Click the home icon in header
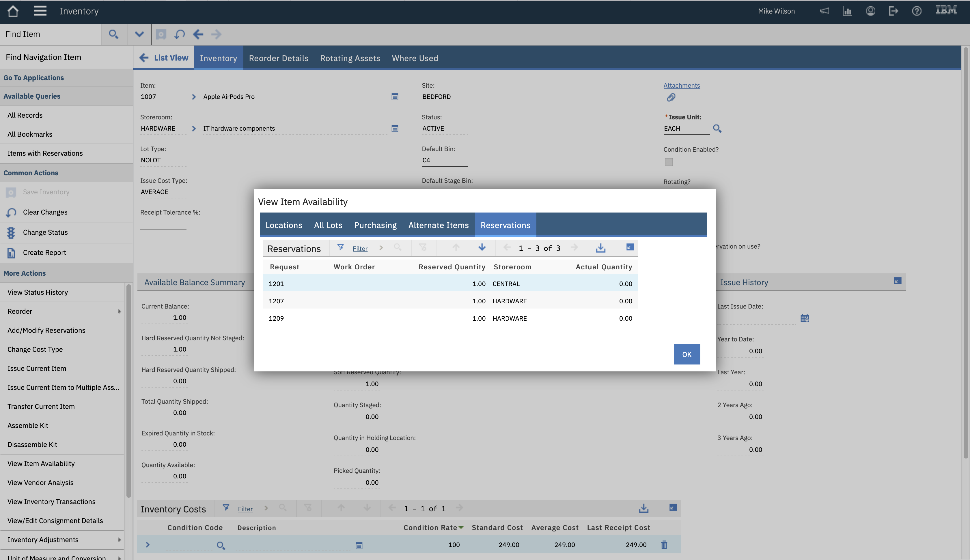 pos(13,11)
